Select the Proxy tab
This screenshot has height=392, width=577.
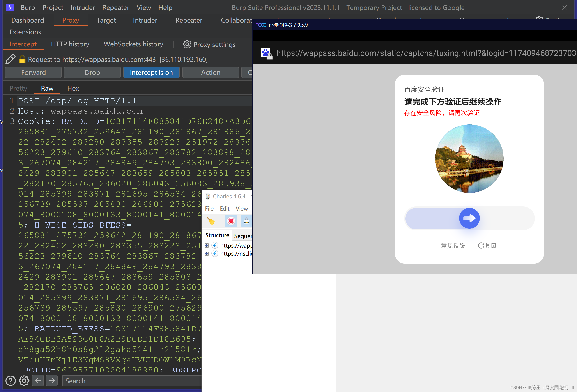pyautogui.click(x=71, y=20)
